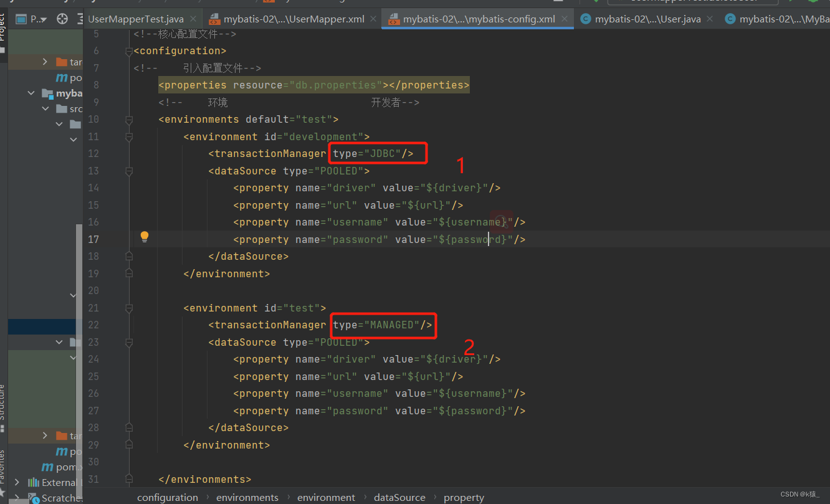Click the XML icon on mybatis-config.xml tab

pyautogui.click(x=394, y=19)
